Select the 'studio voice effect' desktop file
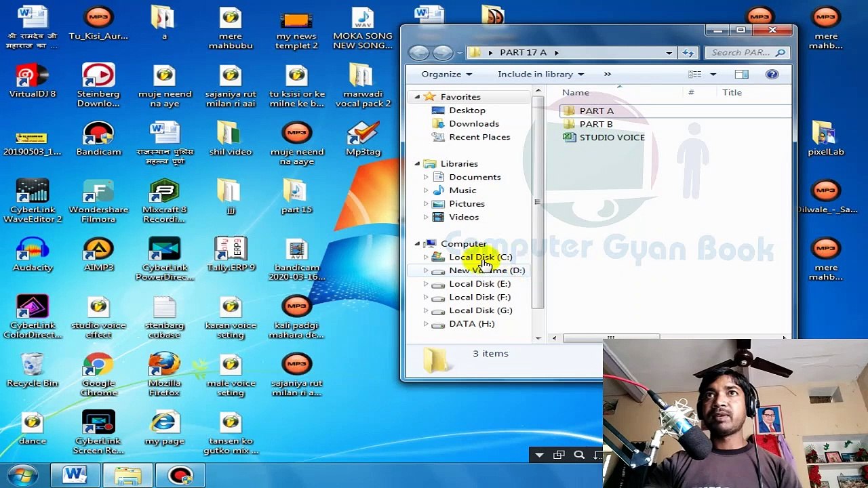This screenshot has height=488, width=868. [98, 317]
